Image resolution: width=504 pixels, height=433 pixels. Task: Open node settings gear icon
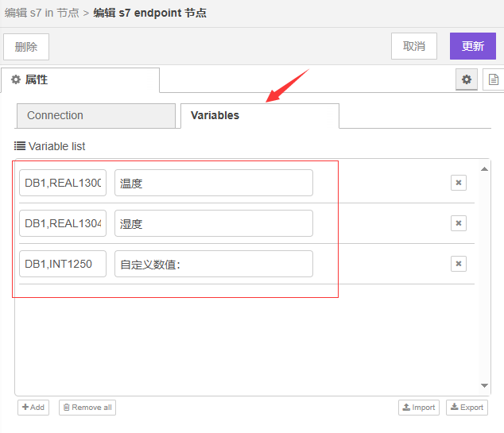pos(467,79)
